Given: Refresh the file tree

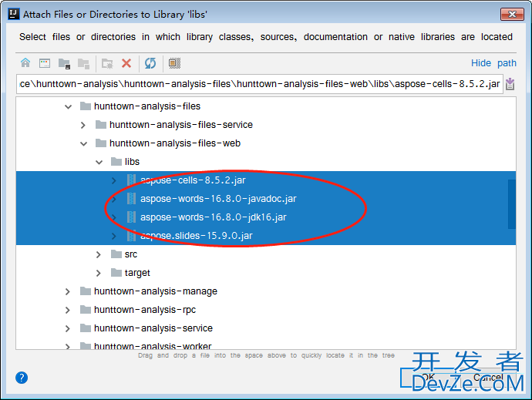Looking at the screenshot, I should [150, 63].
